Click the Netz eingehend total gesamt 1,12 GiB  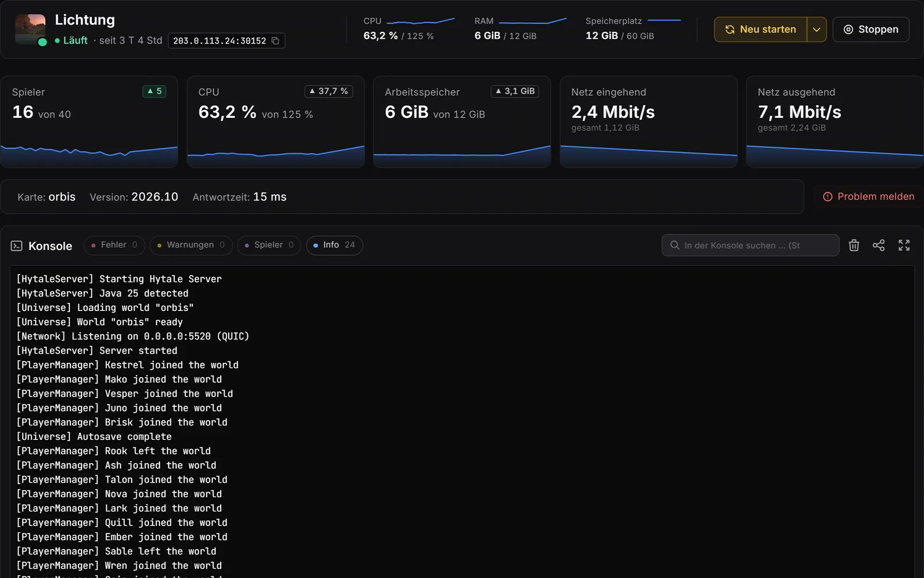click(605, 128)
